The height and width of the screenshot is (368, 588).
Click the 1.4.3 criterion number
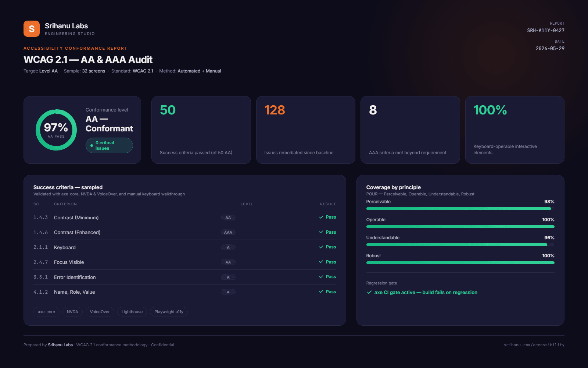[40, 217]
